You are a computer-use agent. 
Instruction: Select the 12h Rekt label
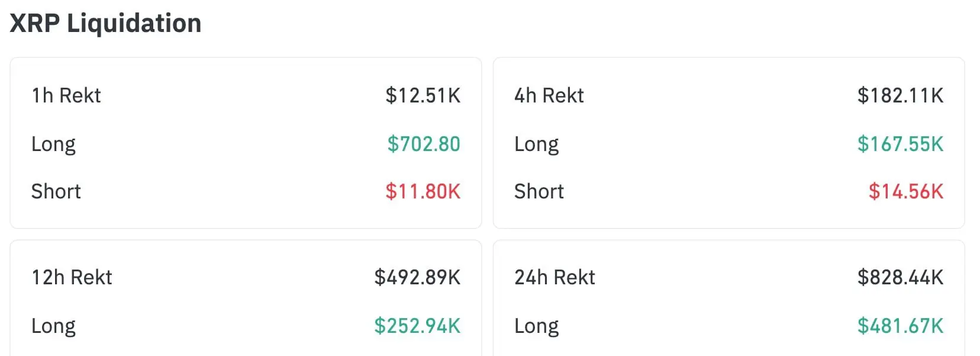(72, 277)
